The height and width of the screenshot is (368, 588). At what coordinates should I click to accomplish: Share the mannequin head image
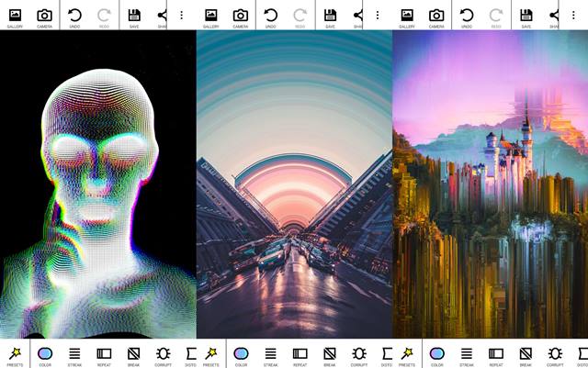click(162, 18)
